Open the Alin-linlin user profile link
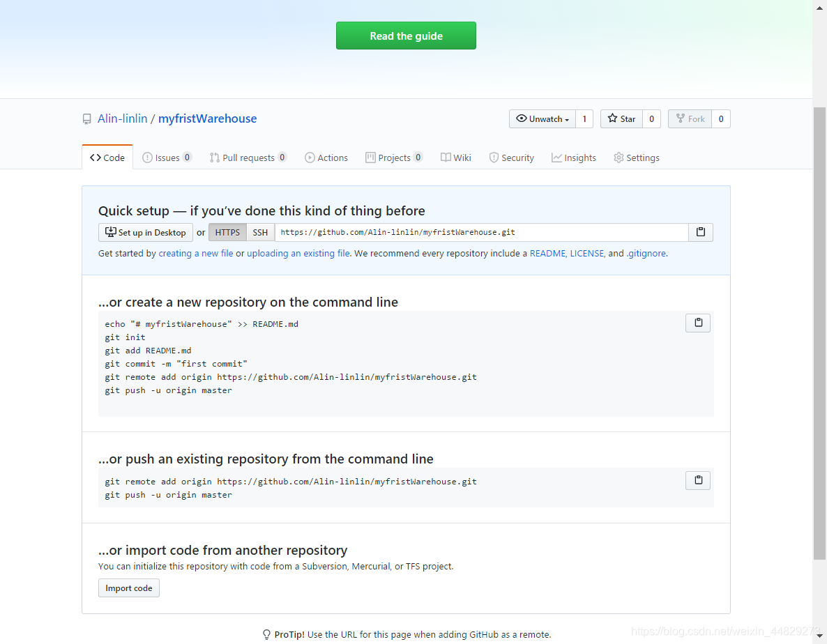 pyautogui.click(x=122, y=118)
